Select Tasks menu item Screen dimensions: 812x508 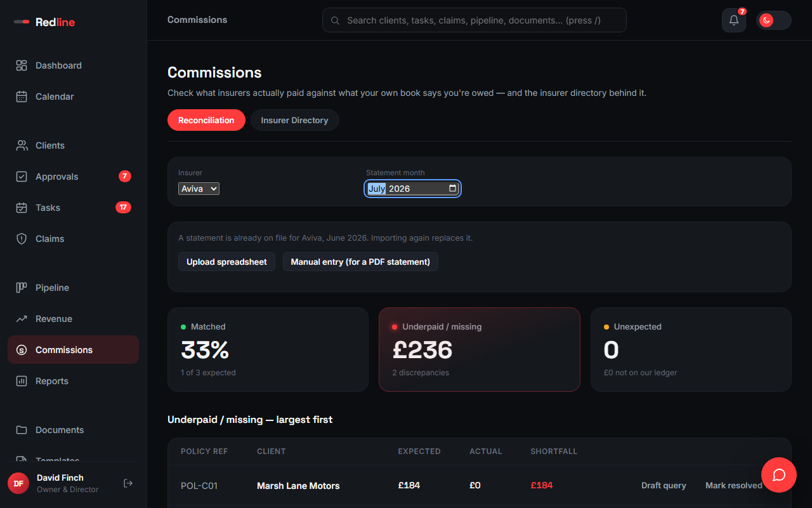point(73,208)
